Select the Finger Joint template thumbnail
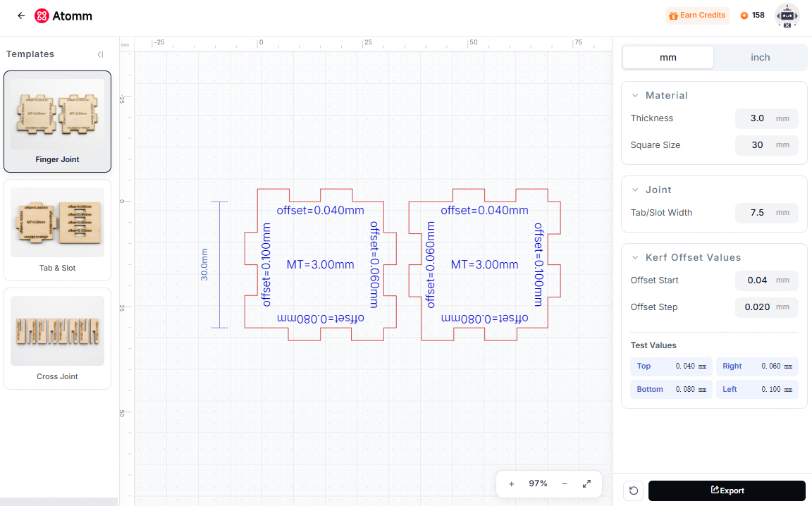The image size is (812, 506). pos(58,122)
